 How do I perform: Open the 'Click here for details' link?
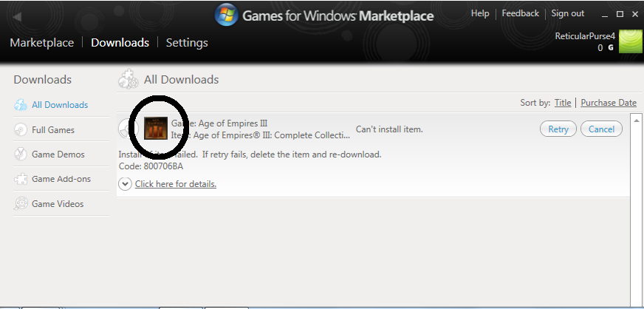pos(176,184)
